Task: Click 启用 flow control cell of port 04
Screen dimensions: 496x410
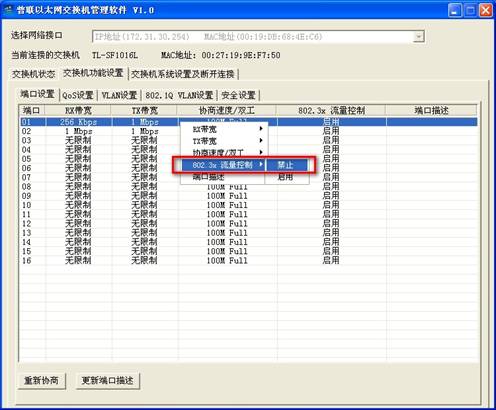Action: (331, 150)
